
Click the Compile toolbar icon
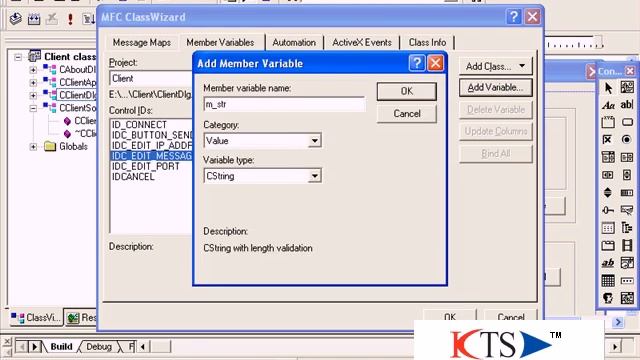click(x=16, y=19)
